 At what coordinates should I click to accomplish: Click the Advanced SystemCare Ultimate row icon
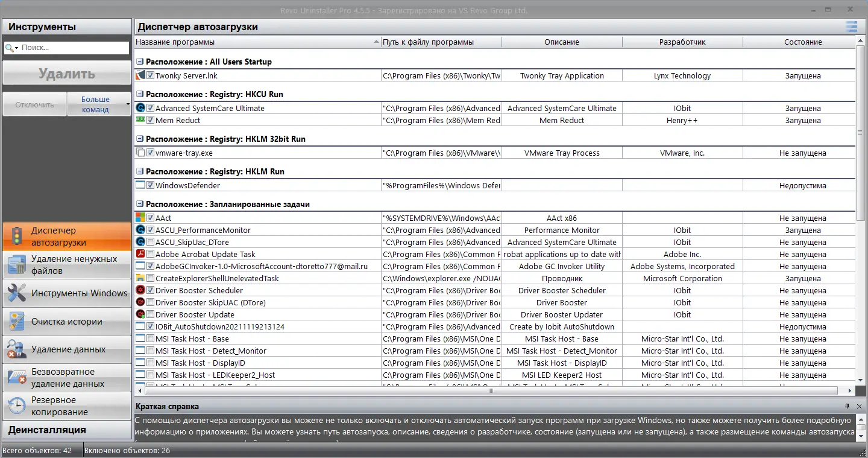point(140,108)
